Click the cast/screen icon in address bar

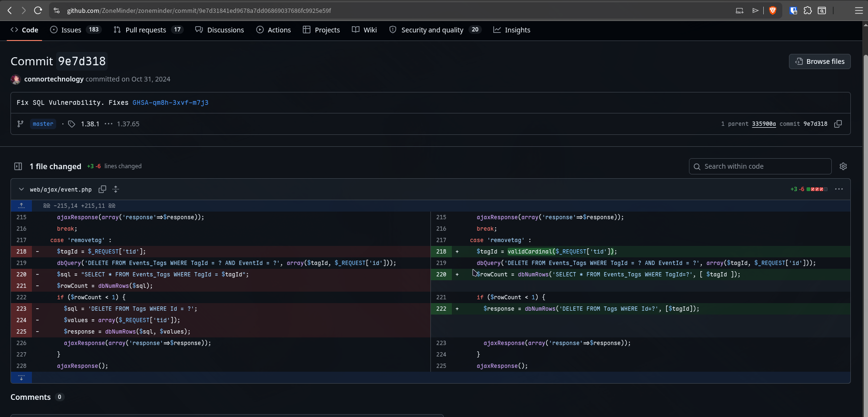(x=739, y=10)
